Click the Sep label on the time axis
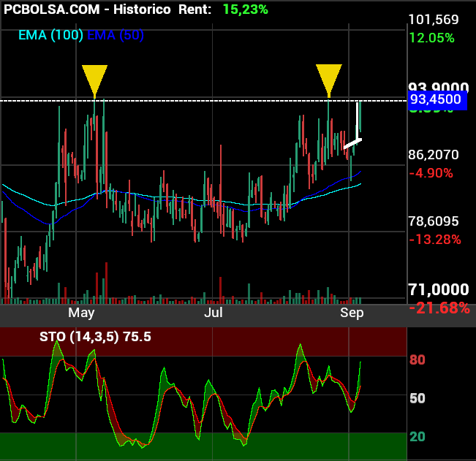476x461 pixels. point(352,313)
